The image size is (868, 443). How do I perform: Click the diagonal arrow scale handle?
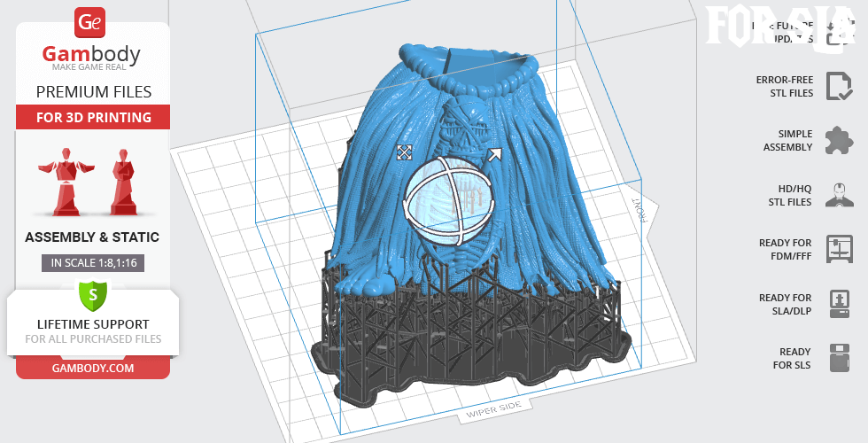tap(494, 155)
